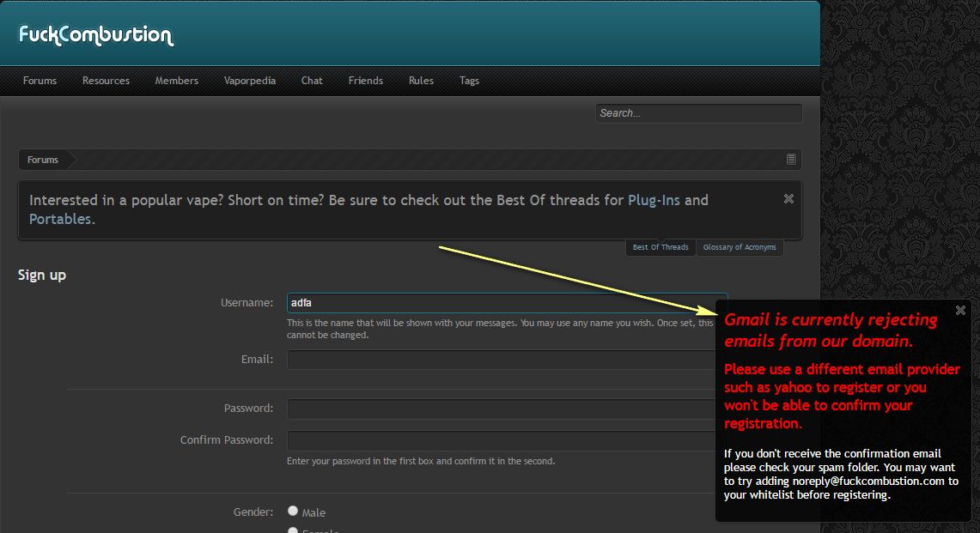
Task: Select the Male gender radio button
Action: pos(293,512)
